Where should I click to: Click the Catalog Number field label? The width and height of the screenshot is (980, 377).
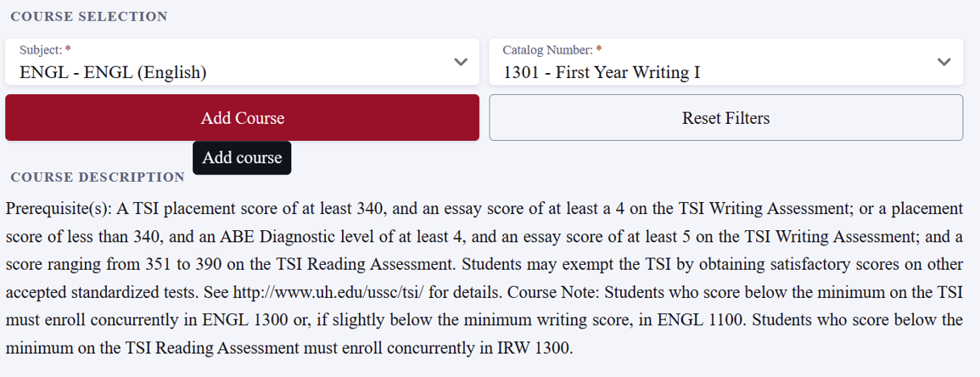tap(547, 50)
